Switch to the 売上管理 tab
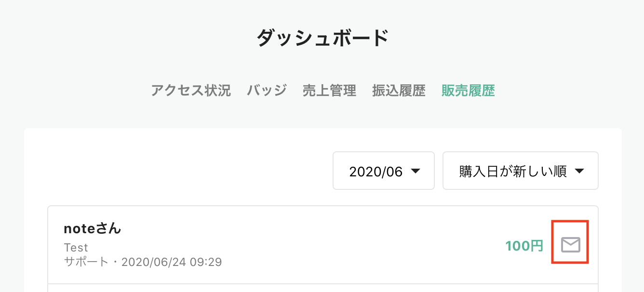Screen dimensions: 644x292 pos(329,91)
